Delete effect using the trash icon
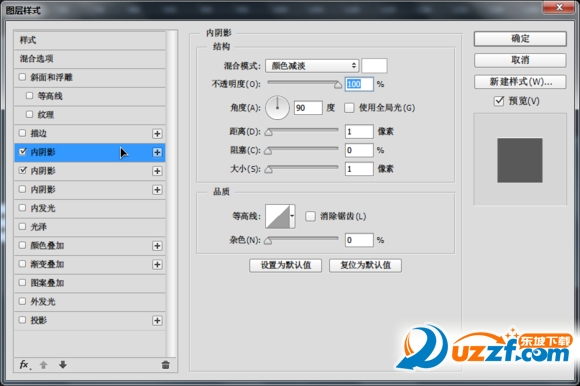The width and height of the screenshot is (580, 386). coord(165,365)
